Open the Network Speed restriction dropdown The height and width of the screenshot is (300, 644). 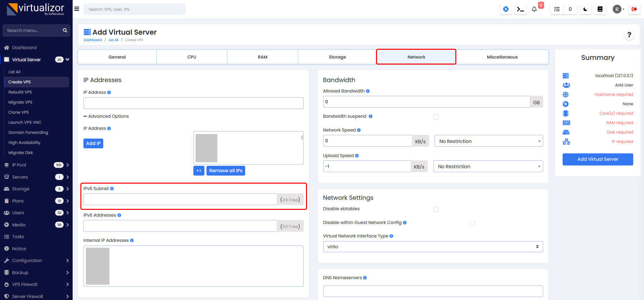point(488,141)
